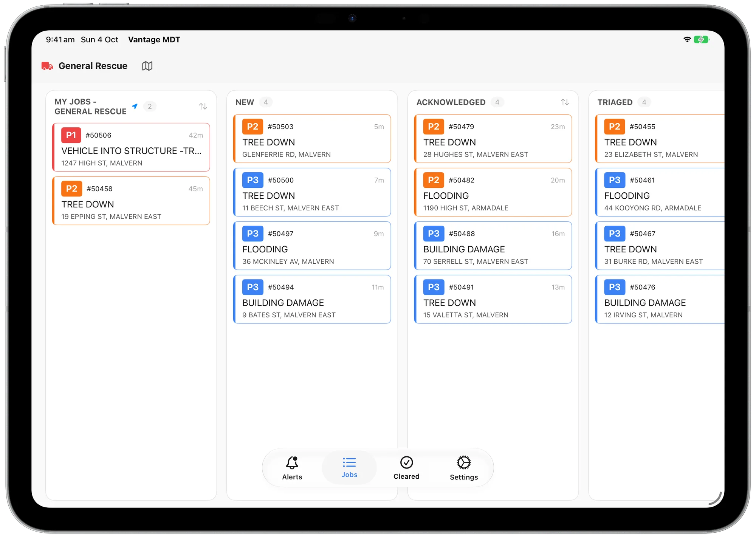Open job #50467 at 31 Burke Rd
This screenshot has width=756, height=538.
pyautogui.click(x=660, y=246)
